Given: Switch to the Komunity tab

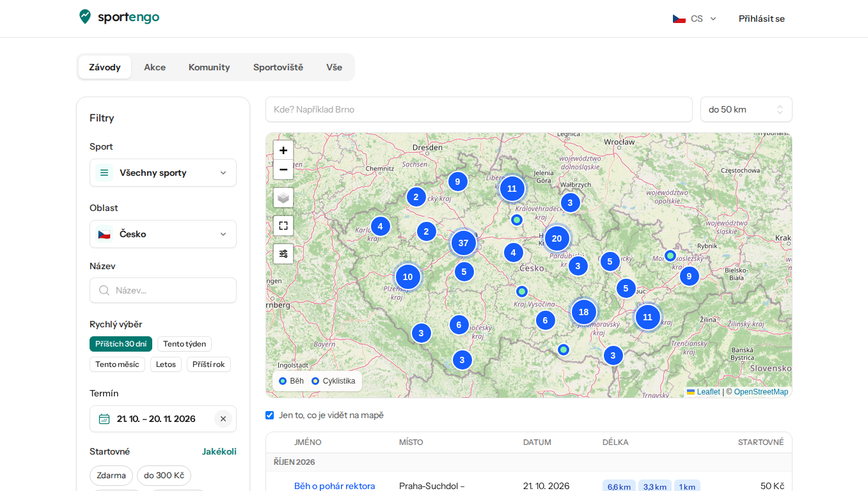Looking at the screenshot, I should pyautogui.click(x=209, y=67).
